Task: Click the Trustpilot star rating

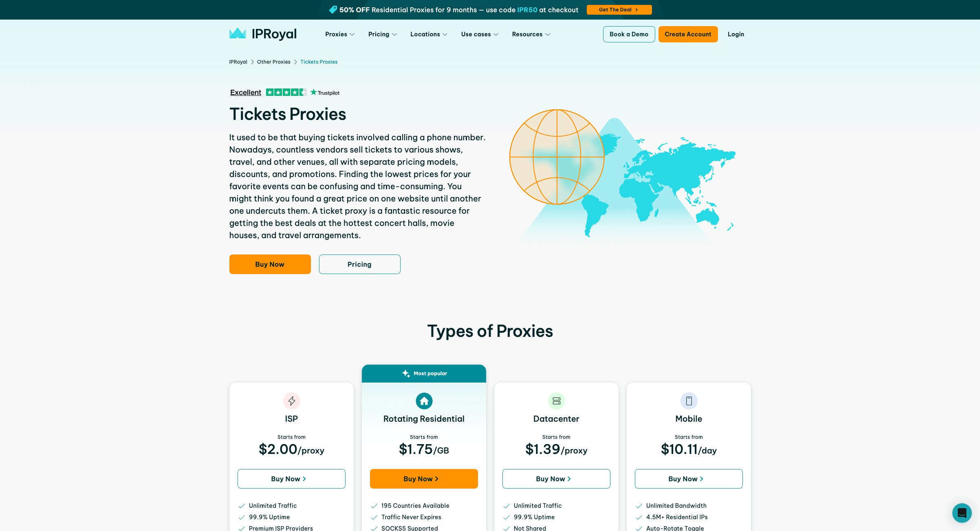Action: [x=286, y=93]
